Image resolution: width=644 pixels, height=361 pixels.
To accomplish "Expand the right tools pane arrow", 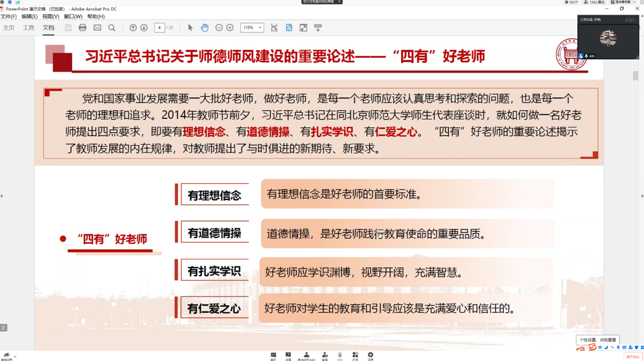I will point(641,195).
